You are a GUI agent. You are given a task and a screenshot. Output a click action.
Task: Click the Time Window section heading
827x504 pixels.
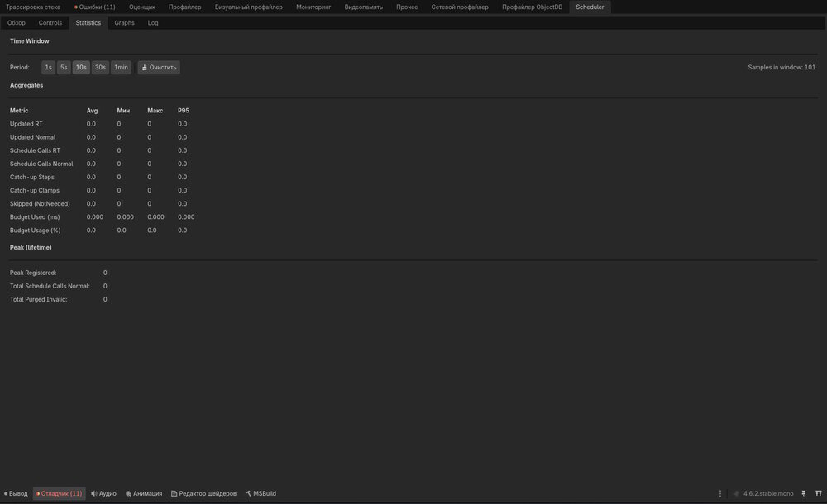click(x=29, y=41)
